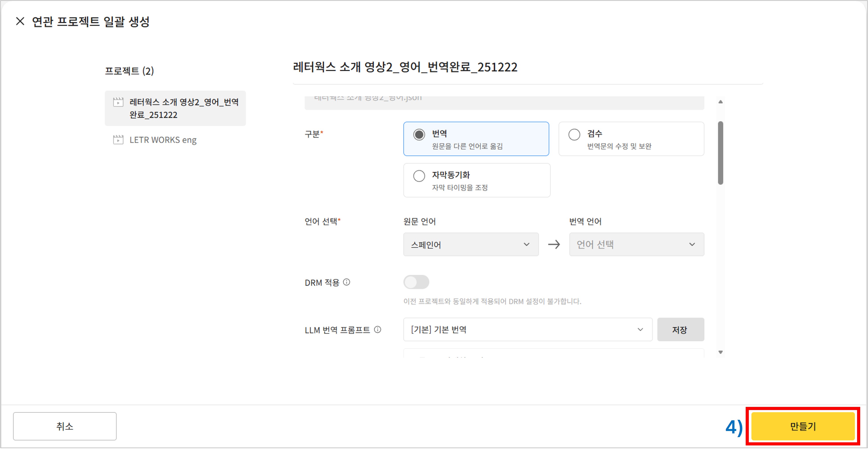
Task: Open the 번역 언어 선택 dropdown
Action: point(636,245)
